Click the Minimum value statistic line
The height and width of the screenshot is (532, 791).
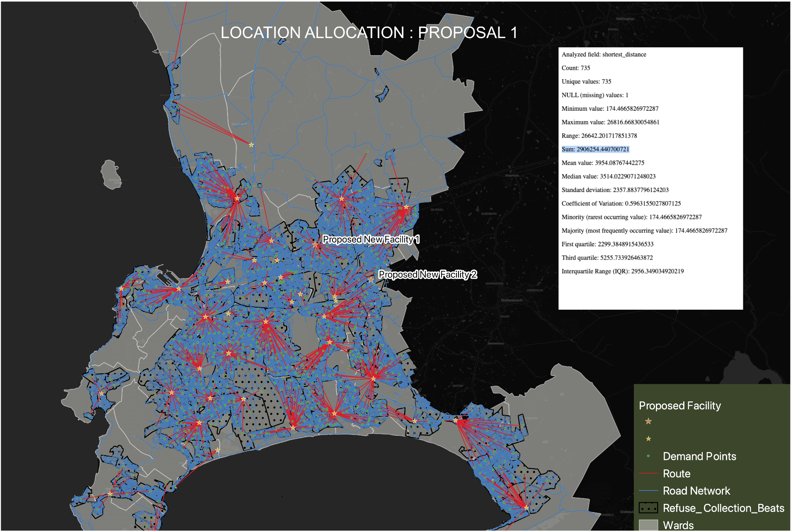click(x=610, y=109)
